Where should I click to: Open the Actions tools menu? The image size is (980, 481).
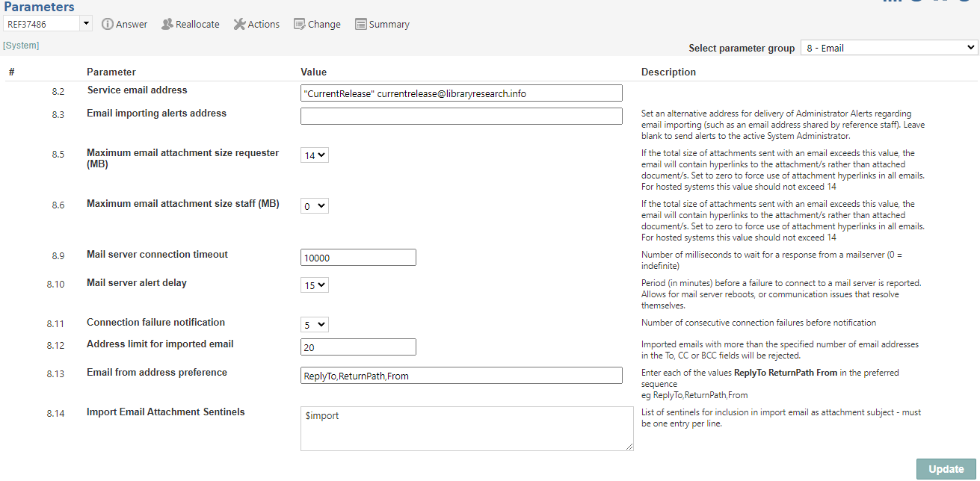[256, 24]
